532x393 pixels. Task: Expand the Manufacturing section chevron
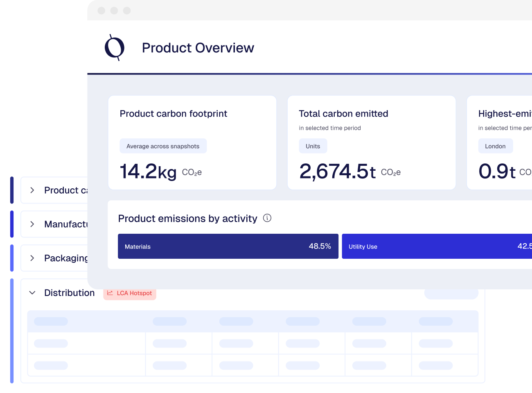[32, 224]
